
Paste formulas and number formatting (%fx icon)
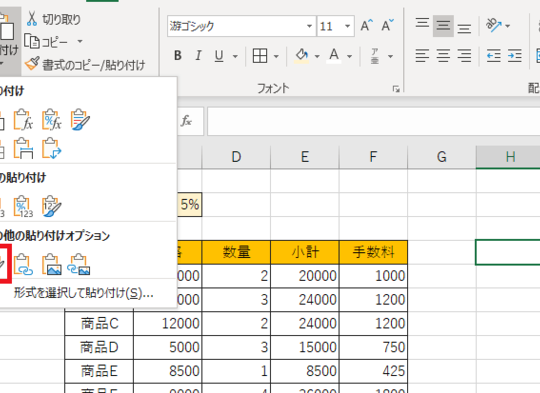coord(52,120)
